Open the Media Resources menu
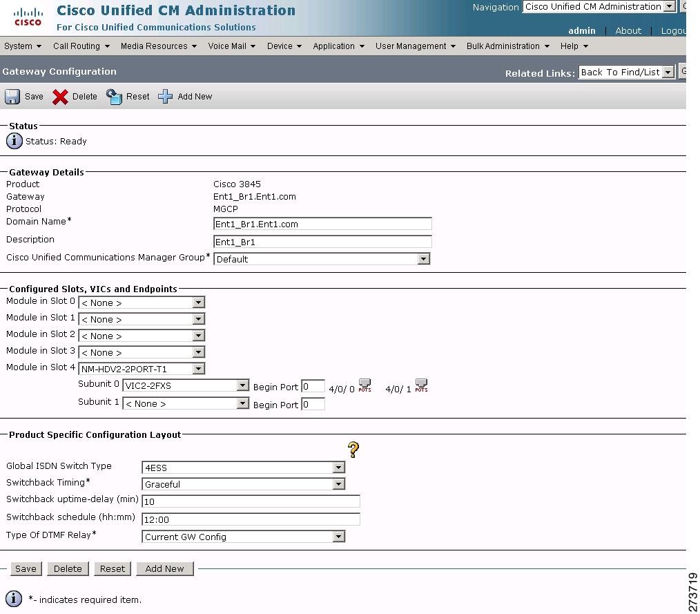The height and width of the screenshot is (614, 700). [159, 46]
